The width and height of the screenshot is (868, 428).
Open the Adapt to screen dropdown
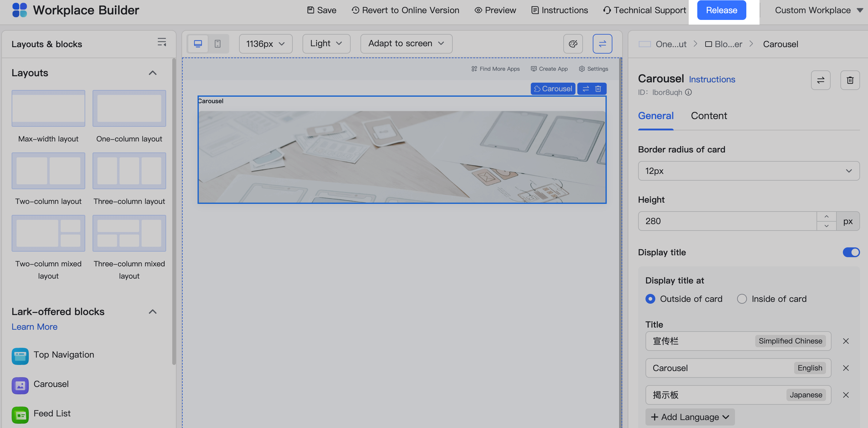tap(406, 43)
